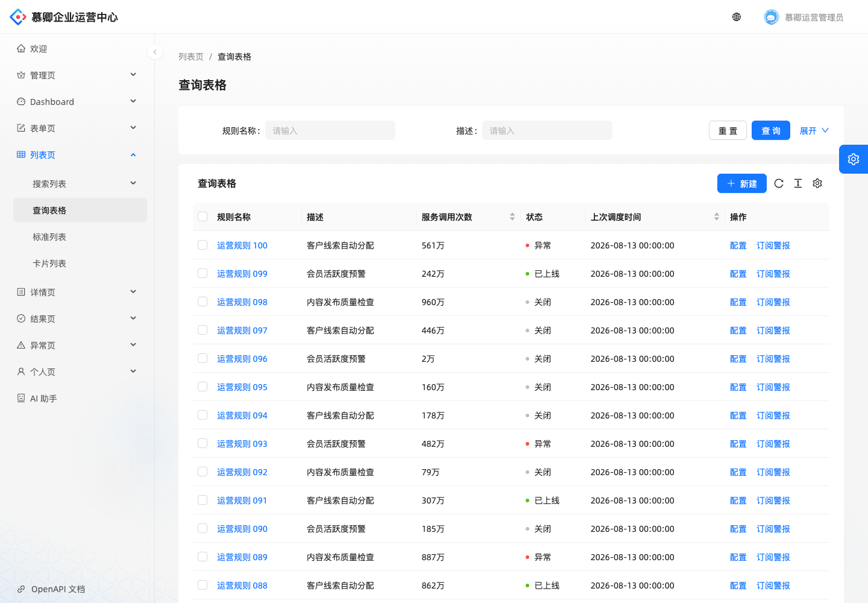Open the 运营规则 092 link

tap(242, 472)
